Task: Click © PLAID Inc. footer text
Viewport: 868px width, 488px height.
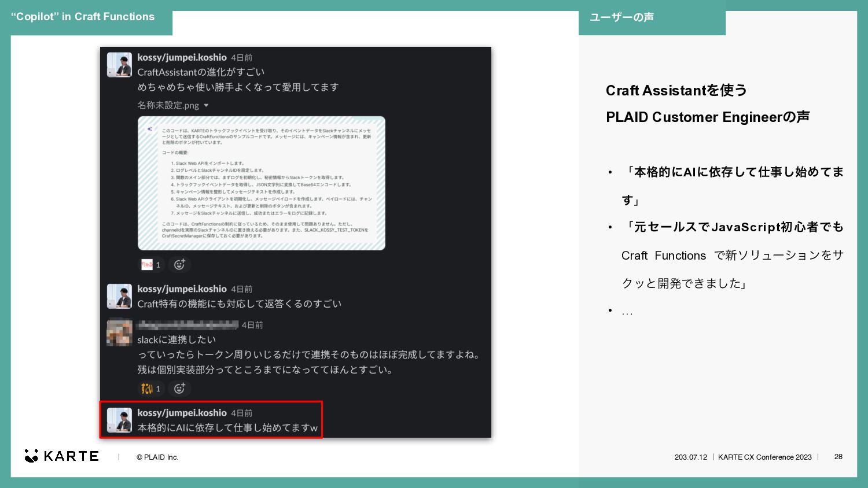Action: 157,457
